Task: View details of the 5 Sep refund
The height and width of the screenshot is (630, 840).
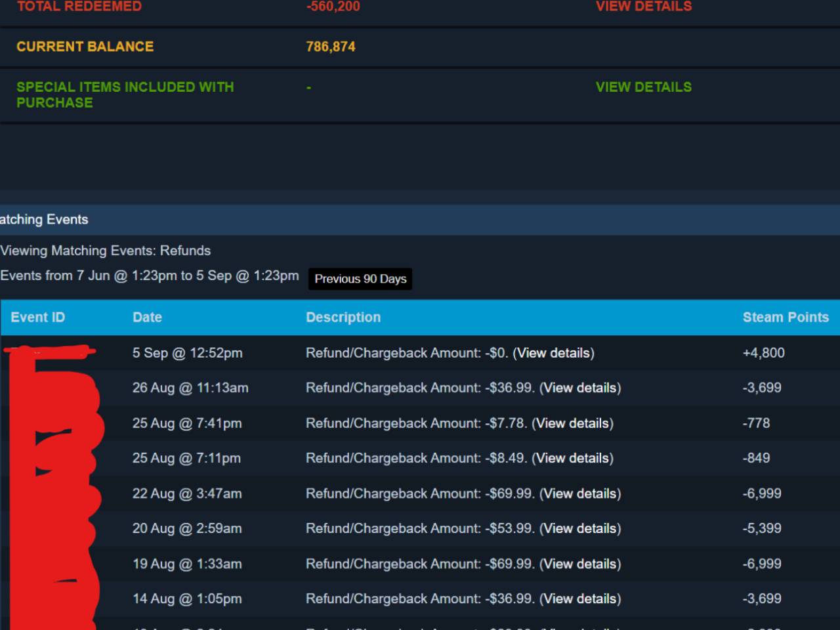Action: coord(553,353)
